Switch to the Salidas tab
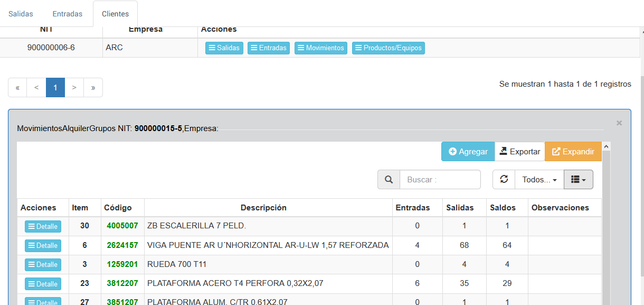Viewport: 644px width, 305px height. [x=21, y=14]
